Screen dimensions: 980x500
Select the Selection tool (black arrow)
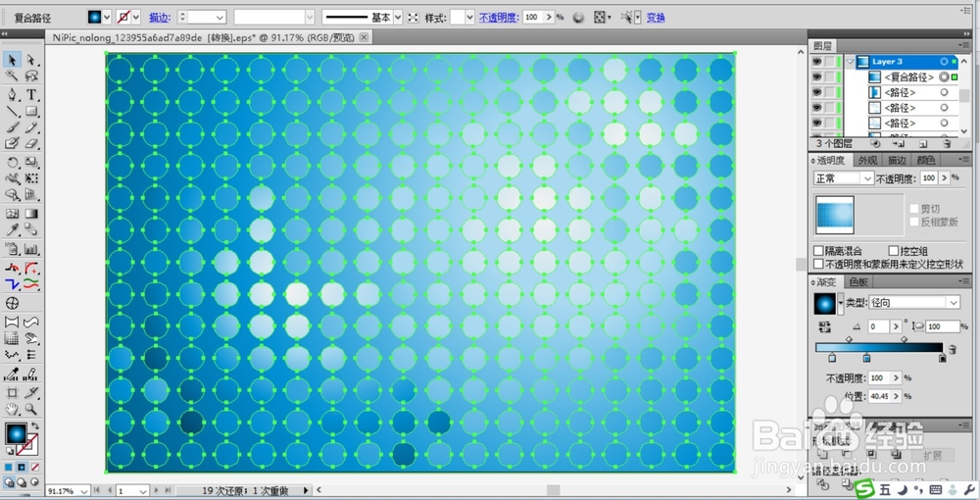click(12, 60)
